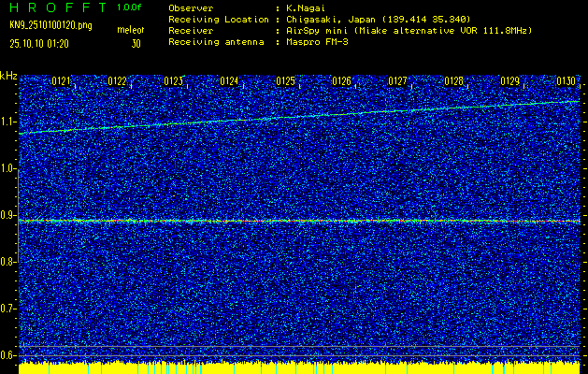Click the yellow signal level bar
588x374 pixels.
point(299,368)
